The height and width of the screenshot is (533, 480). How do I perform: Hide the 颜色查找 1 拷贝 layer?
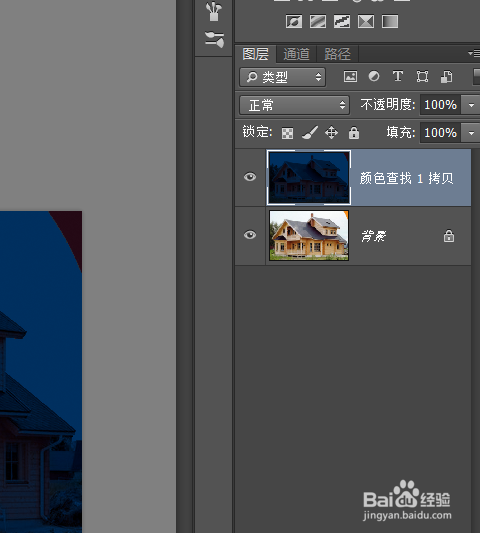[250, 177]
